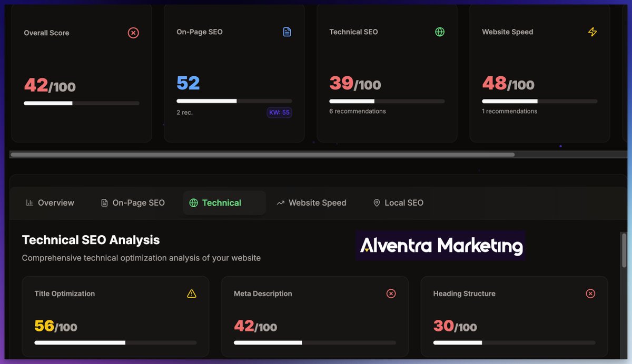Image resolution: width=632 pixels, height=364 pixels.
Task: Click the 'Technical SEO Analysis' heading
Action: point(91,240)
